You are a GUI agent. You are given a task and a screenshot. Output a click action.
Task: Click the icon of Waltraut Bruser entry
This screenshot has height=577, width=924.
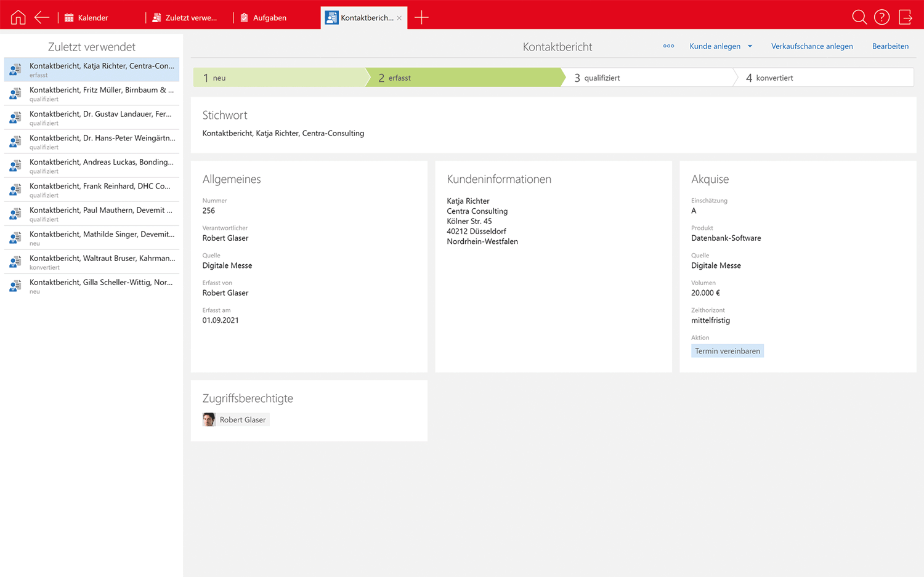[15, 262]
